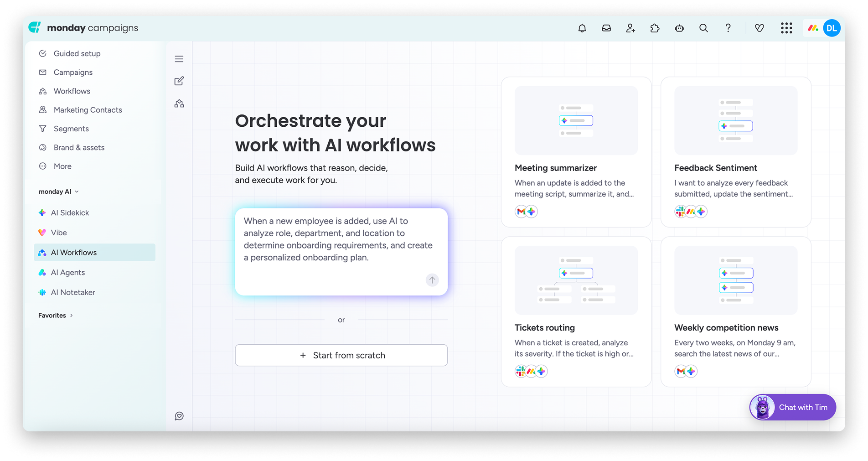Open the chat bubble icon at rail bottom
The height and width of the screenshot is (461, 868).
pyautogui.click(x=179, y=416)
